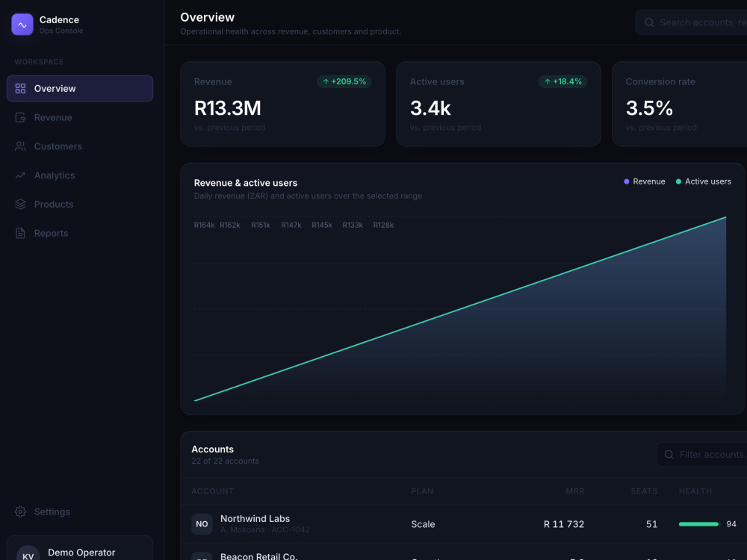747x560 pixels.
Task: Click the +18.4% active users badge
Action: tap(562, 81)
